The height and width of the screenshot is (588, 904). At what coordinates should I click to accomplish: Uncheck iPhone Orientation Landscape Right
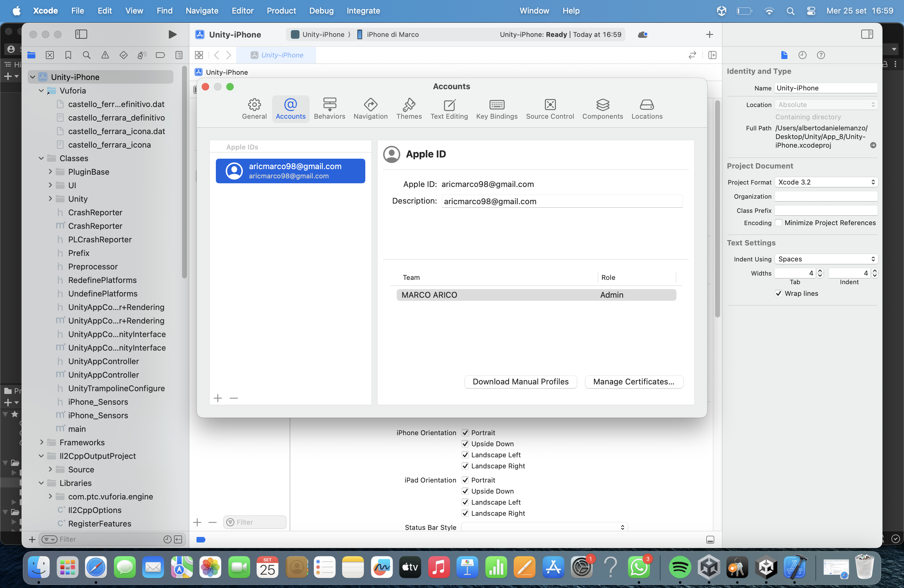click(465, 466)
